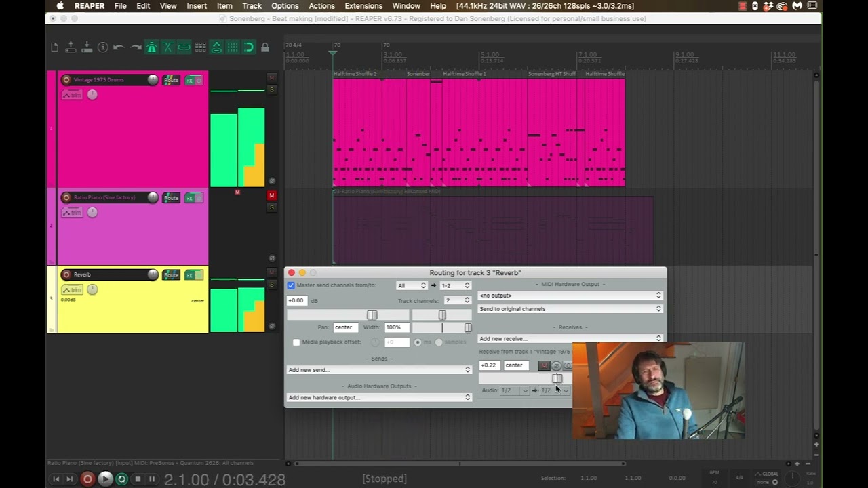Open receive Audio source '1/2' dropdown
The width and height of the screenshot is (868, 488).
point(515,390)
